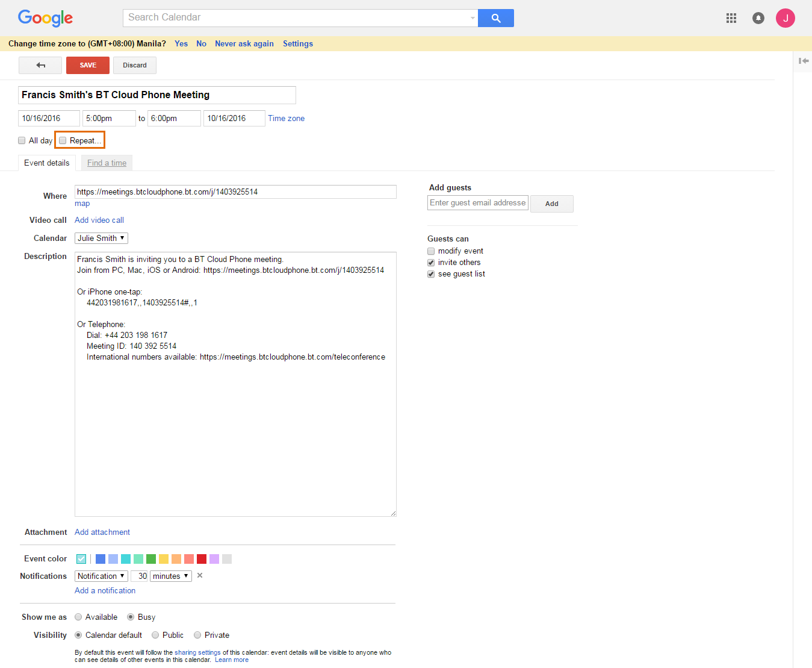
Task: Click the Google logo
Action: pyautogui.click(x=45, y=18)
